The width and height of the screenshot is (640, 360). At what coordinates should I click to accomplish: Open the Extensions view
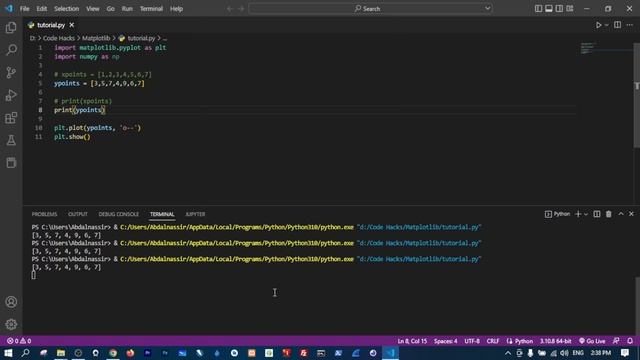coord(11,118)
